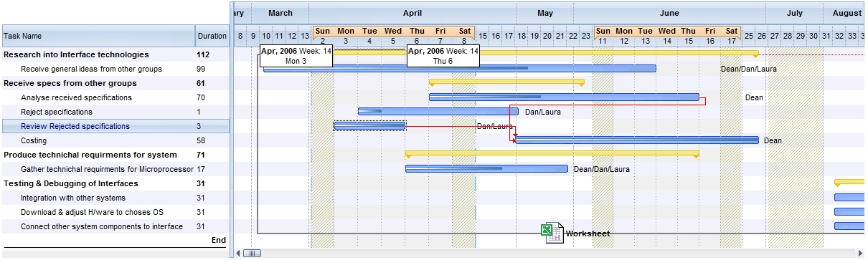This screenshot has width=868, height=260.
Task: Select the Research into Interface technologies group
Action: point(115,54)
